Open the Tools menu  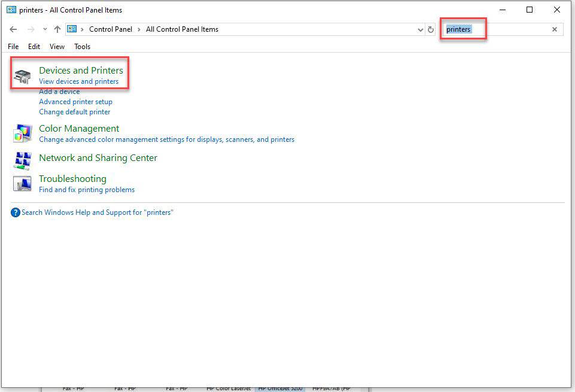[x=82, y=47]
